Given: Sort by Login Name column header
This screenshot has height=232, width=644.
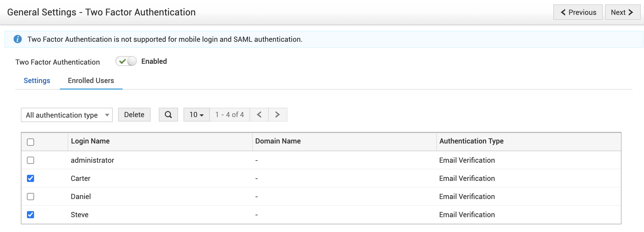Looking at the screenshot, I should [x=90, y=141].
